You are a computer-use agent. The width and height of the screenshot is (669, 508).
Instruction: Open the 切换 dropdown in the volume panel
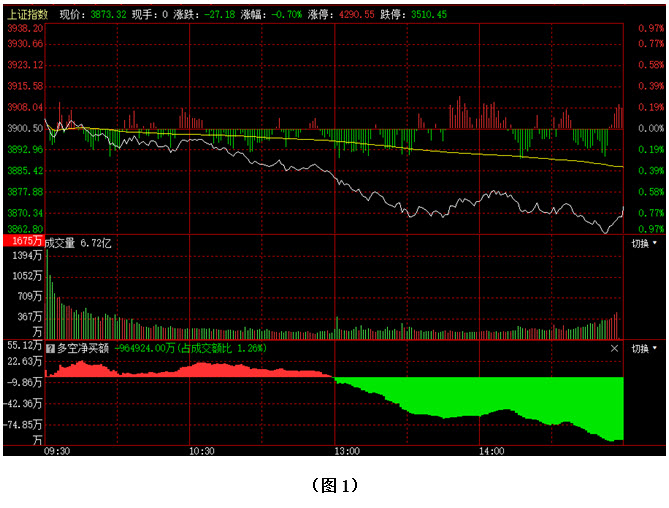click(645, 243)
